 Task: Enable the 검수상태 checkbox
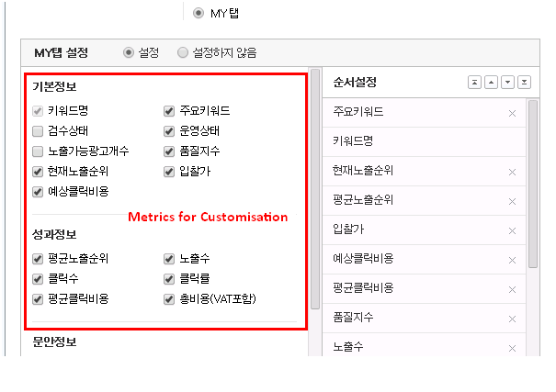(x=38, y=131)
